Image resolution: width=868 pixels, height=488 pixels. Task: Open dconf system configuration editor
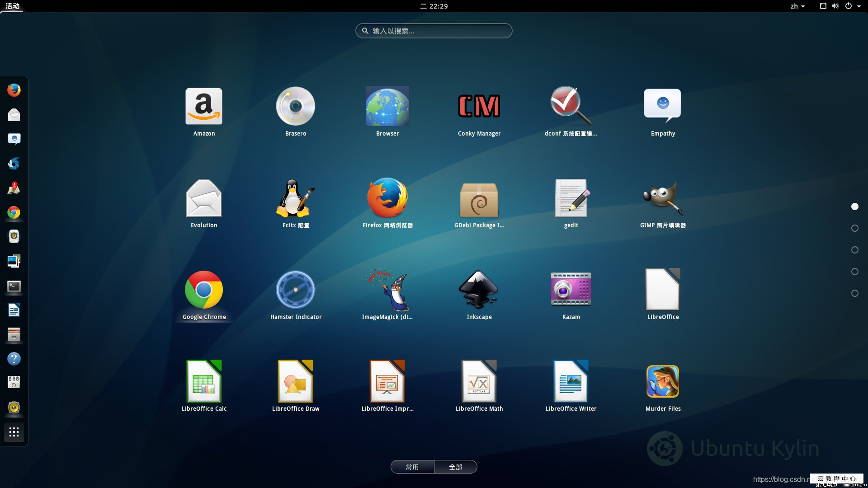[571, 107]
